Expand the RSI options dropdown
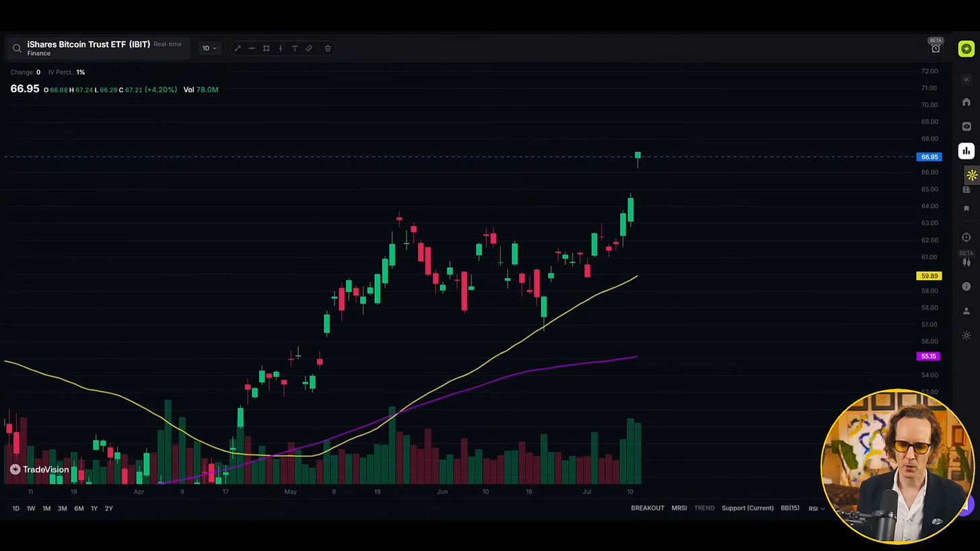 click(816, 508)
